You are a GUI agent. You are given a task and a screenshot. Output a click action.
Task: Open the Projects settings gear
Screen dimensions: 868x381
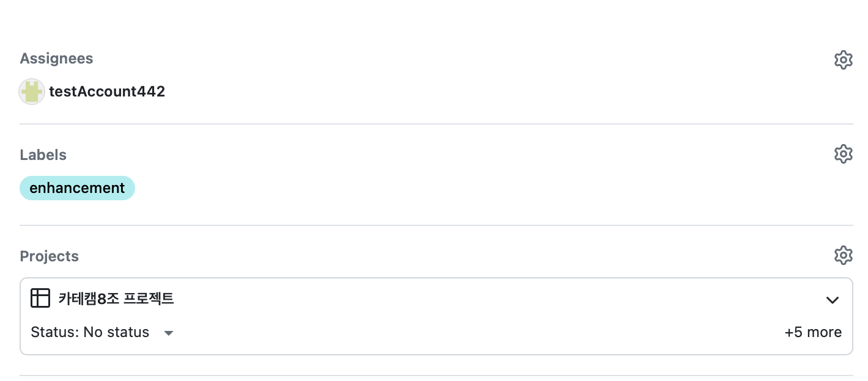point(843,255)
